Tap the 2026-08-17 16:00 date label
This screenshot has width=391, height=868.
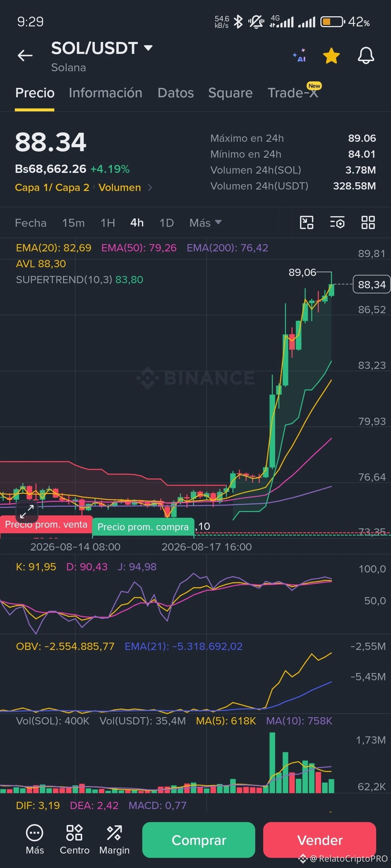(207, 546)
